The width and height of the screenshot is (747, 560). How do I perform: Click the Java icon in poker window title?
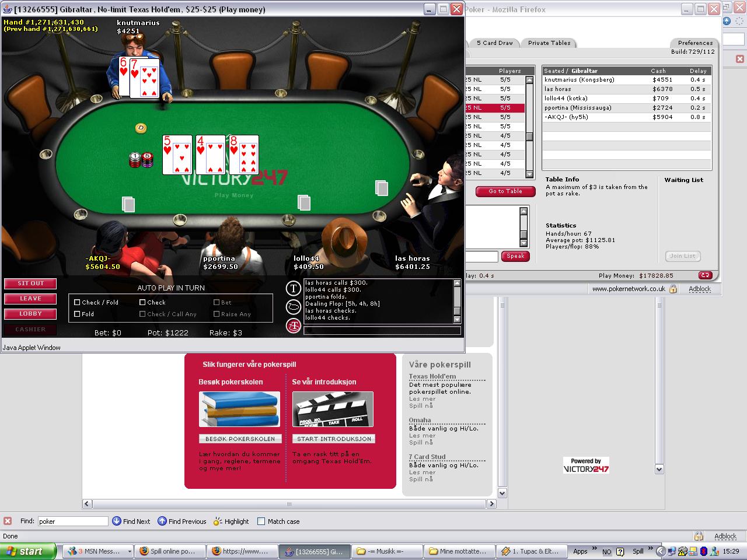8,9
